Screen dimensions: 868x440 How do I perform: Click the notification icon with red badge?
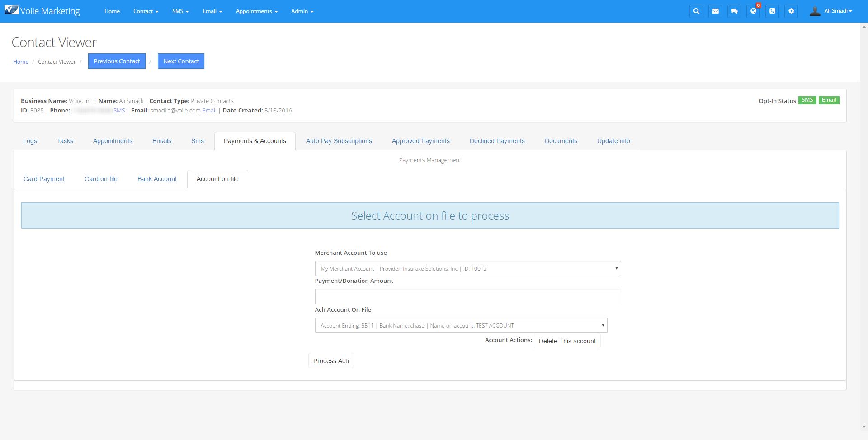coord(753,11)
